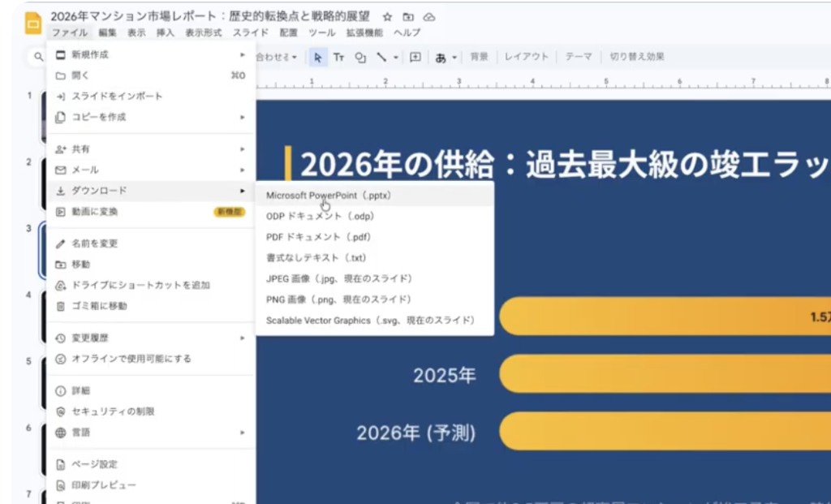The image size is (831, 504).
Task: Click the add comment toolbar icon
Action: (415, 57)
